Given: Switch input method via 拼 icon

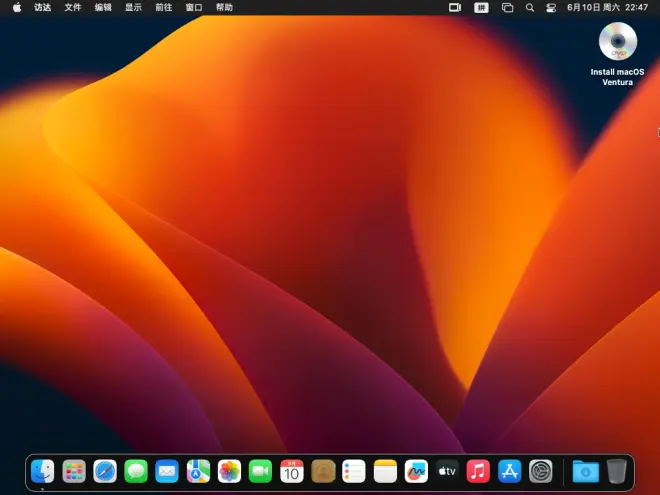Looking at the screenshot, I should (481, 8).
